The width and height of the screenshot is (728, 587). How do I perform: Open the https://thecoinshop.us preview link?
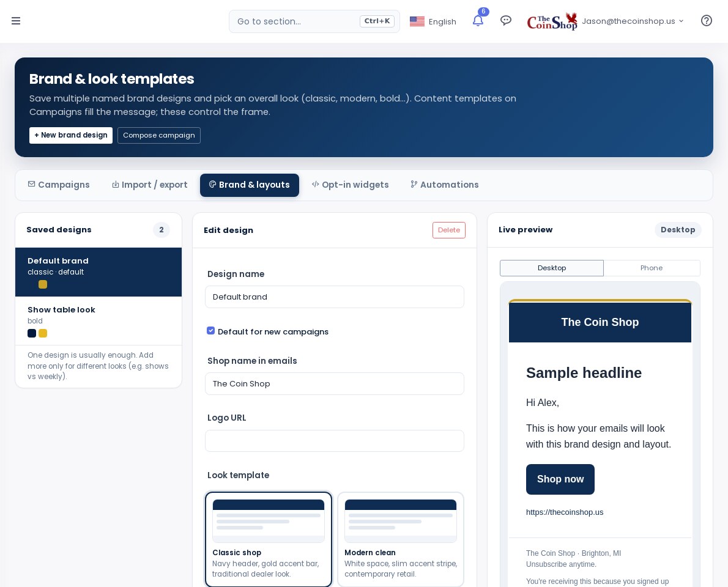(565, 512)
